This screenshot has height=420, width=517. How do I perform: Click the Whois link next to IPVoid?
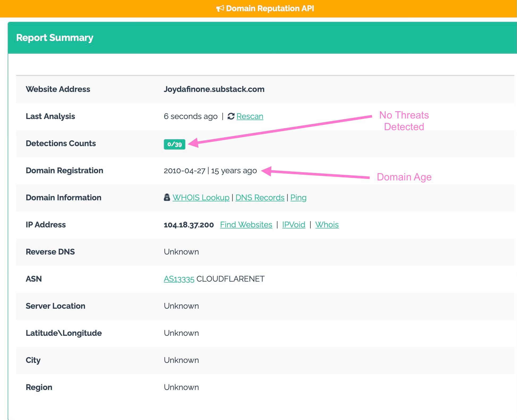(327, 225)
